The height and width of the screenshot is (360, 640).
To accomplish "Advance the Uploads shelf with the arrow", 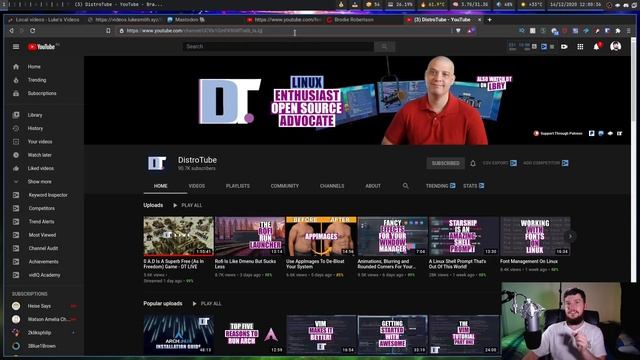I will [x=570, y=236].
